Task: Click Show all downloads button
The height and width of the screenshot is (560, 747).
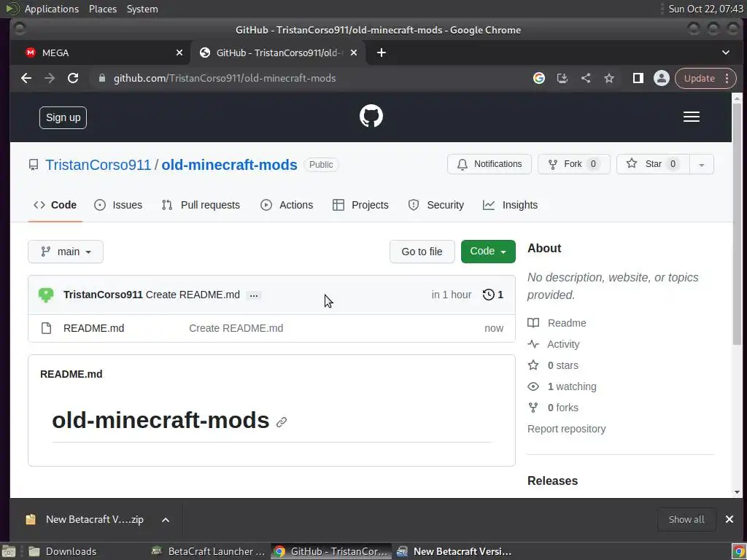Action: [x=686, y=519]
